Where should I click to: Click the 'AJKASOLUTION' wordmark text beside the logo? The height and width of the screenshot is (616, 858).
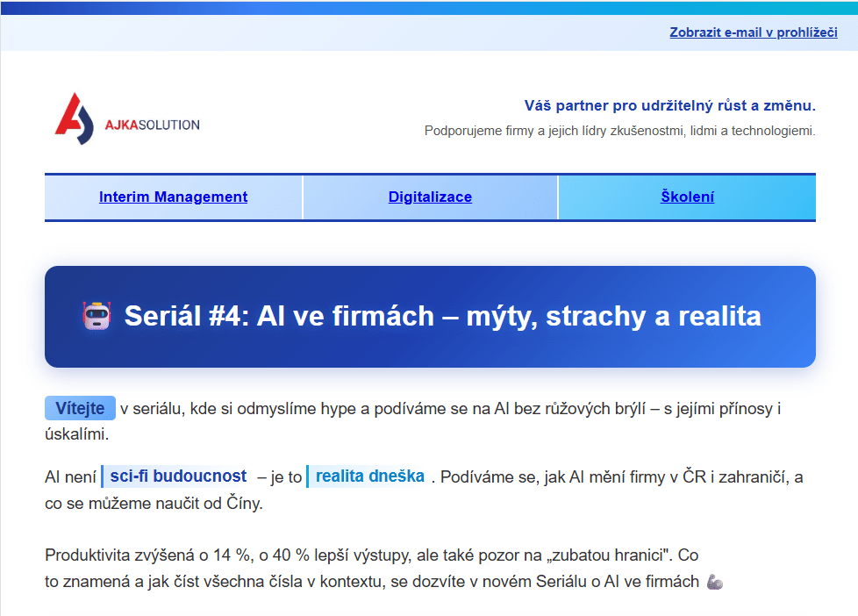point(154,125)
